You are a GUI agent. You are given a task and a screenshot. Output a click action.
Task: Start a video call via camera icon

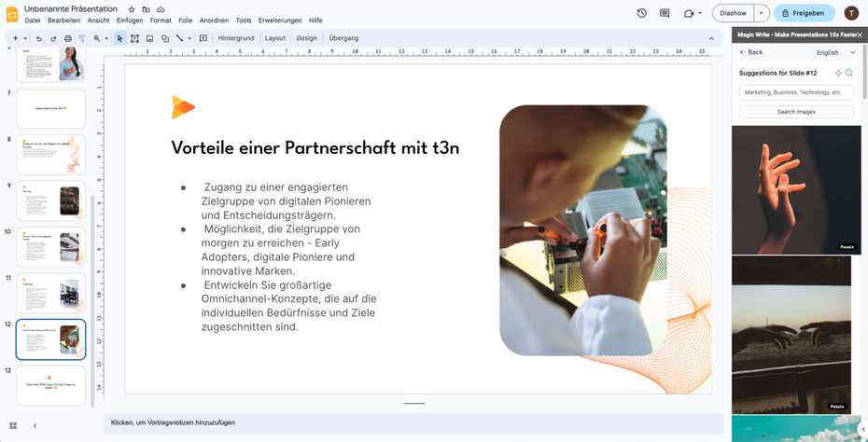[689, 13]
